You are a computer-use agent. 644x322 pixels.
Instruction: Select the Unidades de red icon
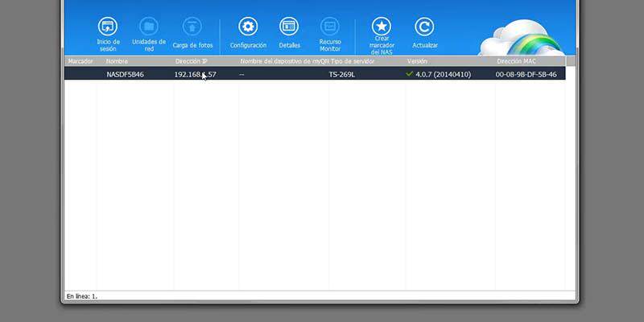coord(149,27)
